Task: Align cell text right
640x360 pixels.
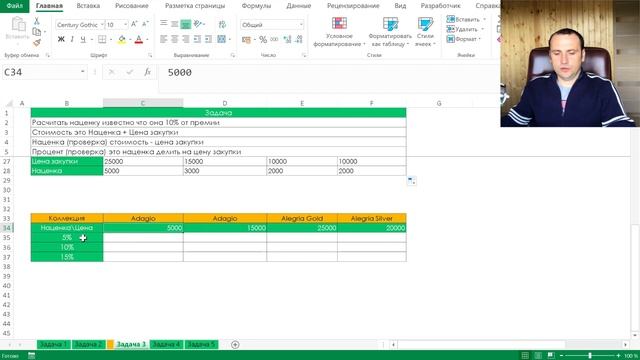Action: coord(186,39)
